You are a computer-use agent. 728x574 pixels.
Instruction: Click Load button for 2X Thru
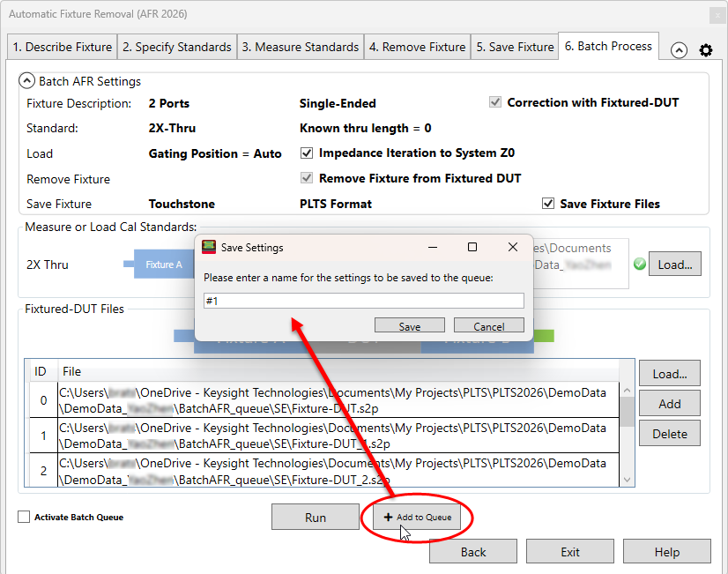click(x=675, y=264)
